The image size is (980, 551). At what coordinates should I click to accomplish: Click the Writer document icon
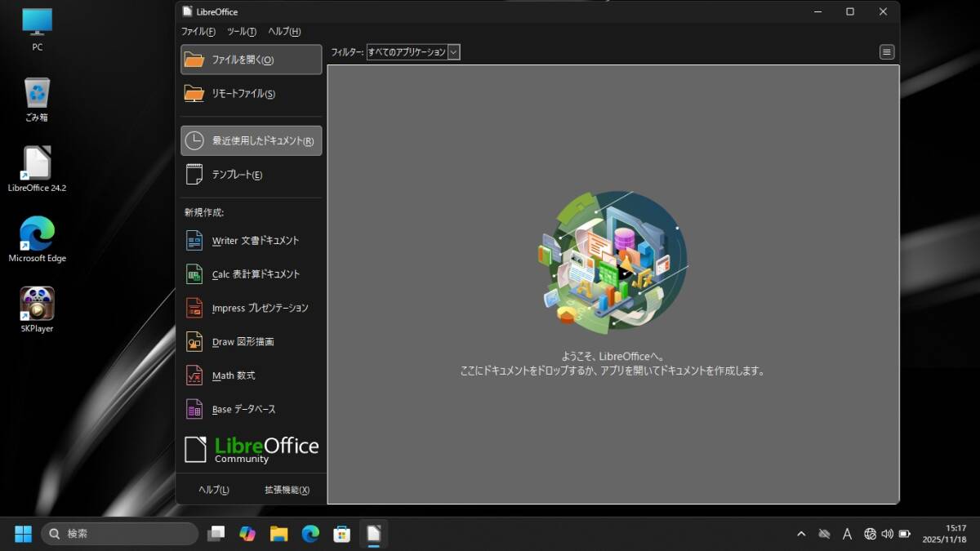click(x=194, y=240)
